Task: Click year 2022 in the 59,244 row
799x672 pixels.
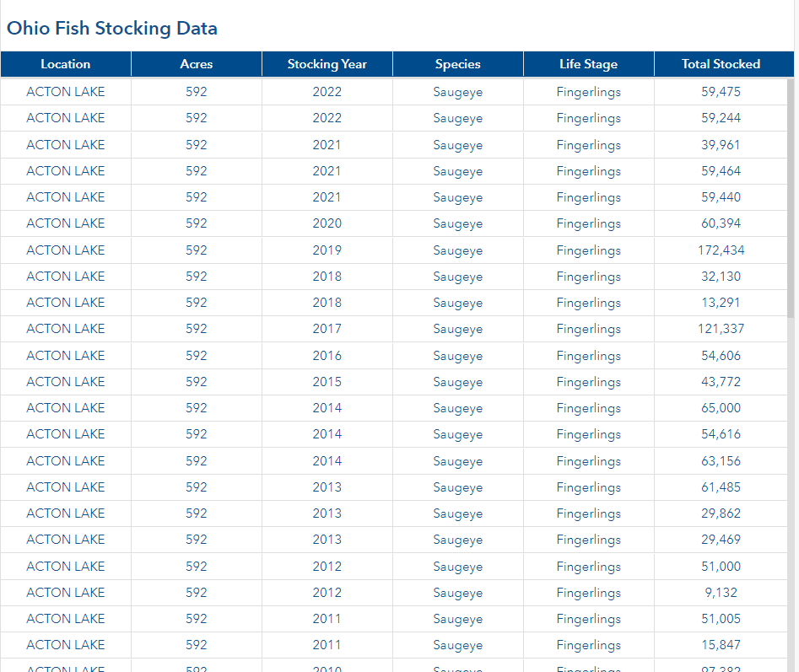Action: (327, 118)
